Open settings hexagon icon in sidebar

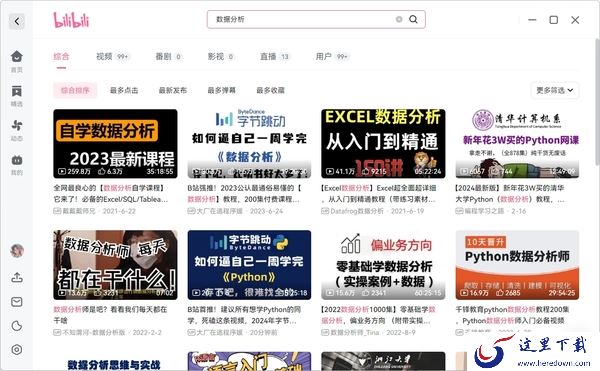pos(17,350)
